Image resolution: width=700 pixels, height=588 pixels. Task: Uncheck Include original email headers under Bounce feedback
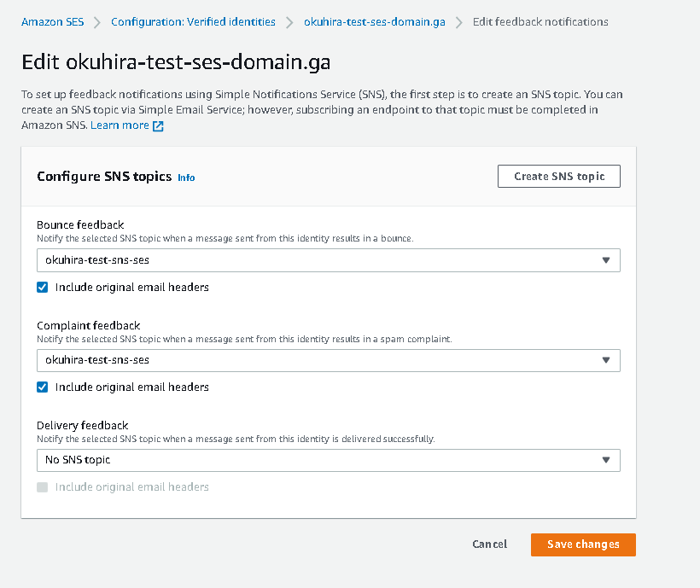point(43,288)
